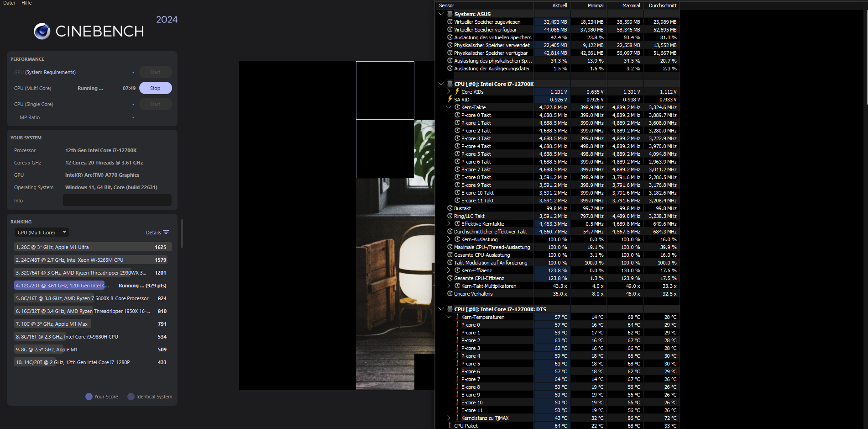Expand Kern-Takt-Multiplikatoren row
Image resolution: width=868 pixels, height=429 pixels.
(449, 286)
